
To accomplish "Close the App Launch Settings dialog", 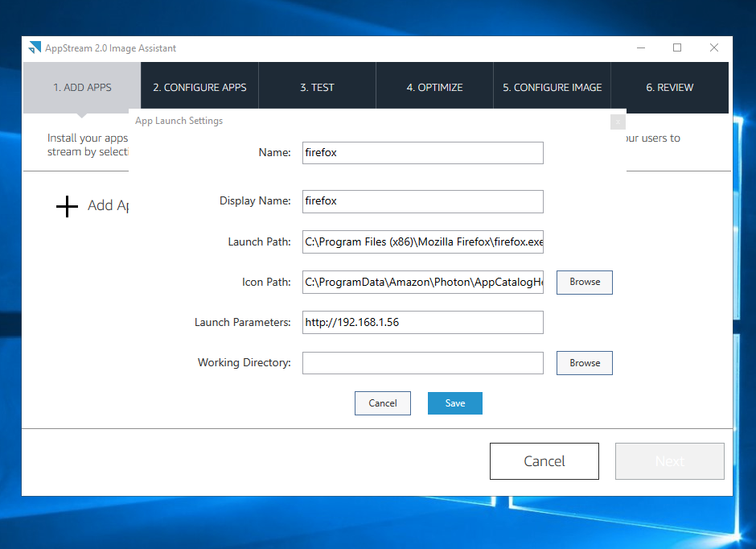I will pos(618,122).
